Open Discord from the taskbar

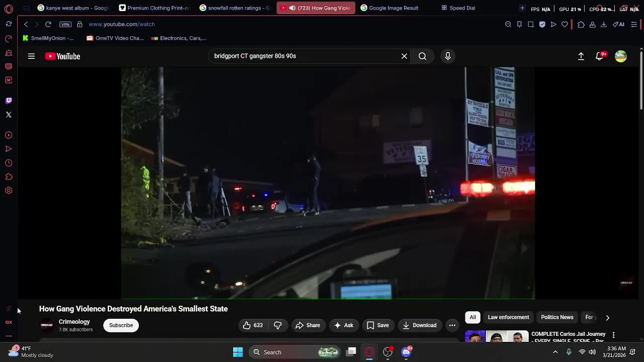click(x=407, y=352)
